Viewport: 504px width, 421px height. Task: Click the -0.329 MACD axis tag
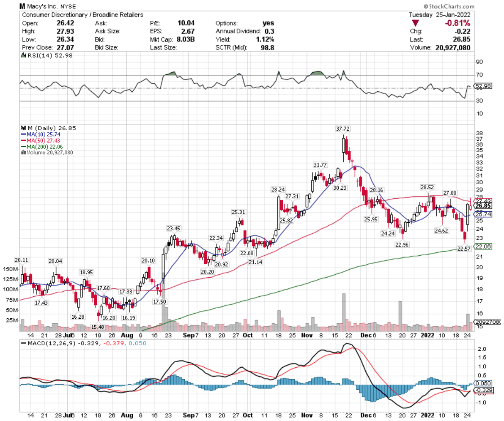[x=483, y=390]
